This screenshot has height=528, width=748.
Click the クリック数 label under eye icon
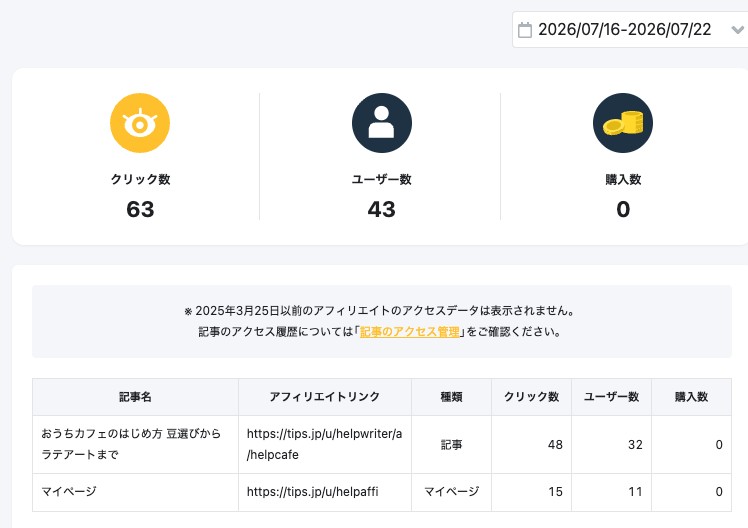pyautogui.click(x=140, y=179)
